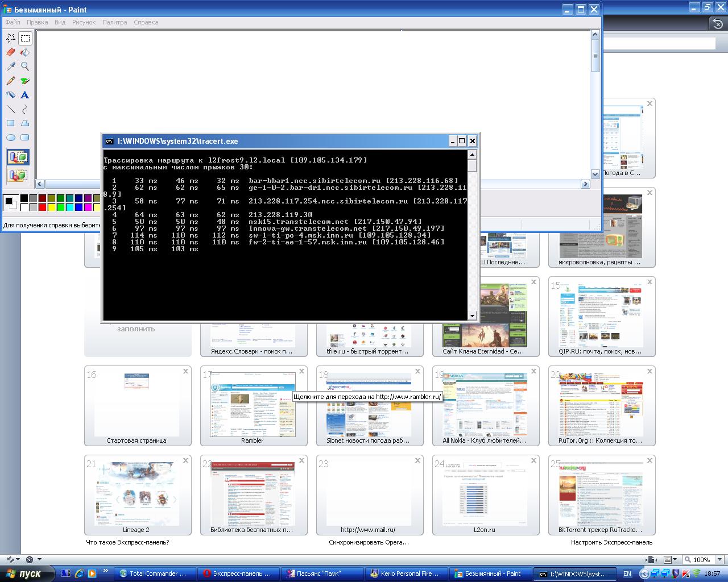Viewport: 728px width, 582px height.
Task: Open the Вид menu in Paint
Action: point(60,22)
